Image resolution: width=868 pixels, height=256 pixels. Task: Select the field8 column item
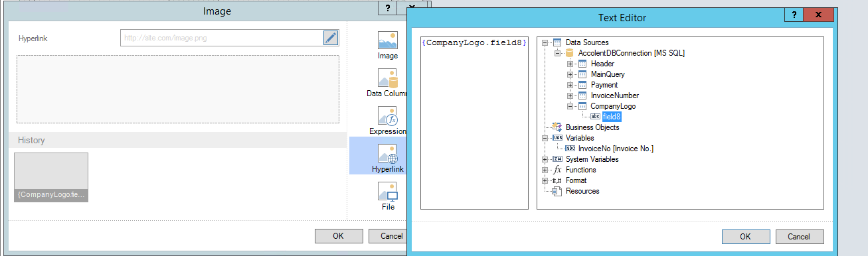pyautogui.click(x=611, y=117)
